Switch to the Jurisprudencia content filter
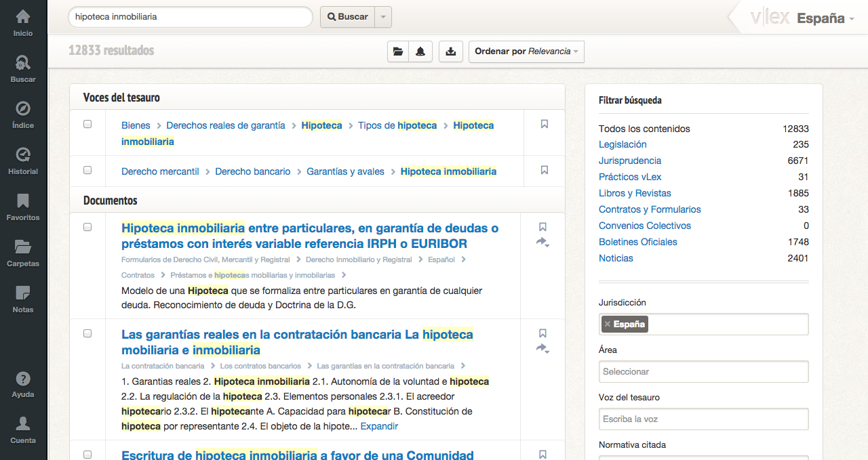Viewport: 868px width, 460px height. (x=629, y=161)
